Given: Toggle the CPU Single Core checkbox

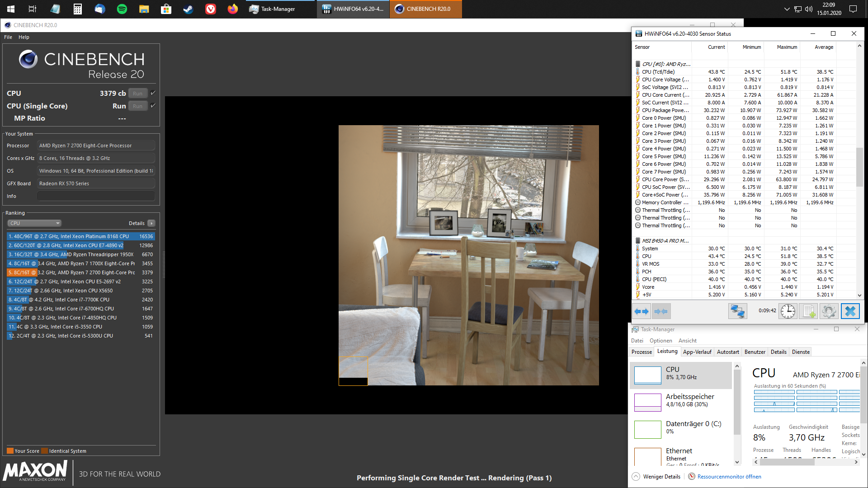Looking at the screenshot, I should click(x=153, y=106).
